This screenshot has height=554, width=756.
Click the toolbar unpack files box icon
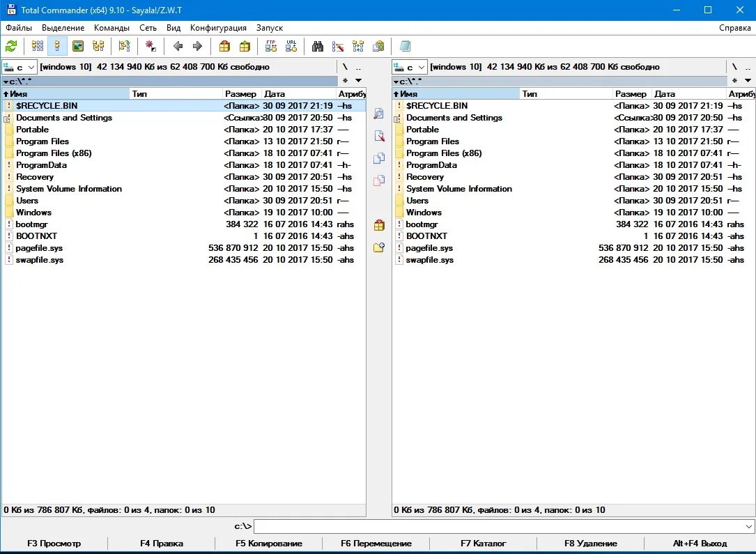pos(245,46)
